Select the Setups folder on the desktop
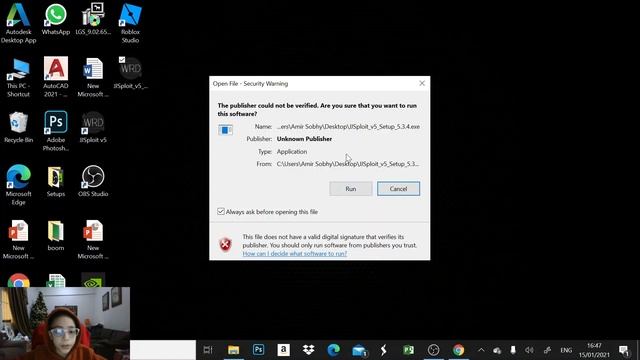The image size is (640, 360). [56, 181]
